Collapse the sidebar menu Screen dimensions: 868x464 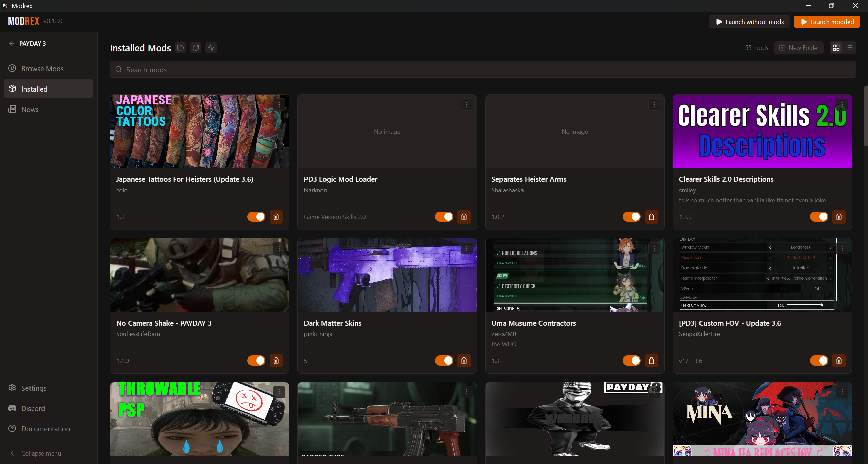[48, 453]
